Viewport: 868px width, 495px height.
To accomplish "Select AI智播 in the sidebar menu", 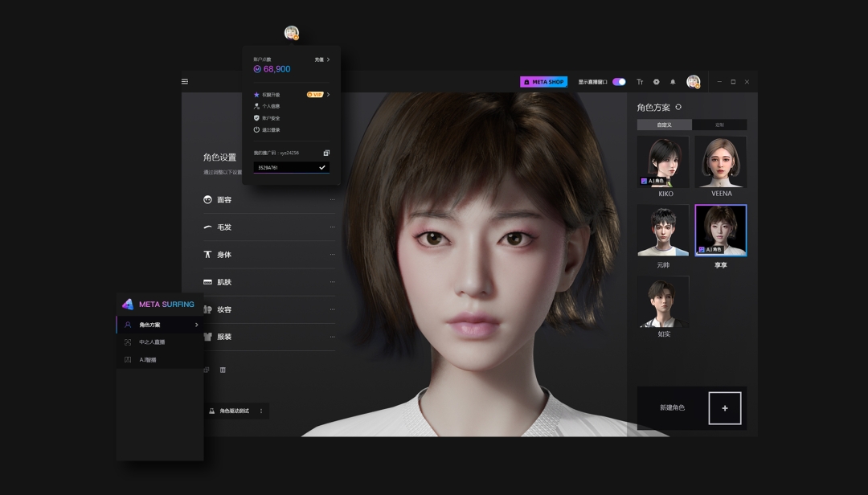I will click(148, 360).
